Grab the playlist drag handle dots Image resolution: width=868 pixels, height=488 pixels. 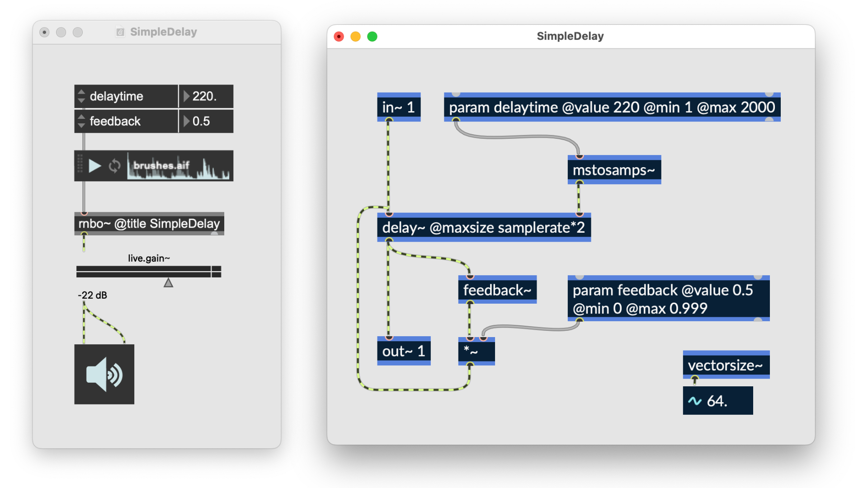(80, 164)
